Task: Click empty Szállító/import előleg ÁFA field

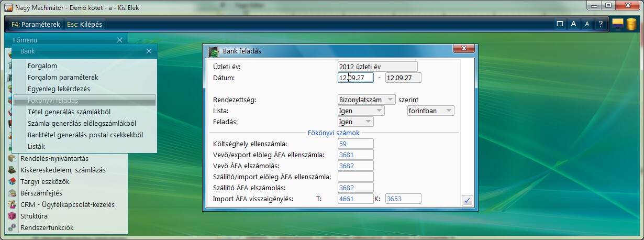Action: [356, 177]
